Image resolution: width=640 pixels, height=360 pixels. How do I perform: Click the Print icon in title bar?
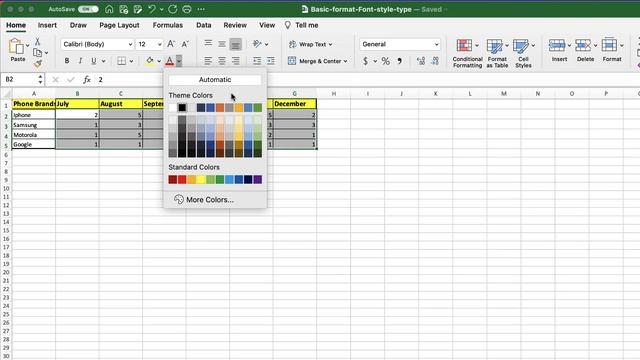(x=187, y=9)
